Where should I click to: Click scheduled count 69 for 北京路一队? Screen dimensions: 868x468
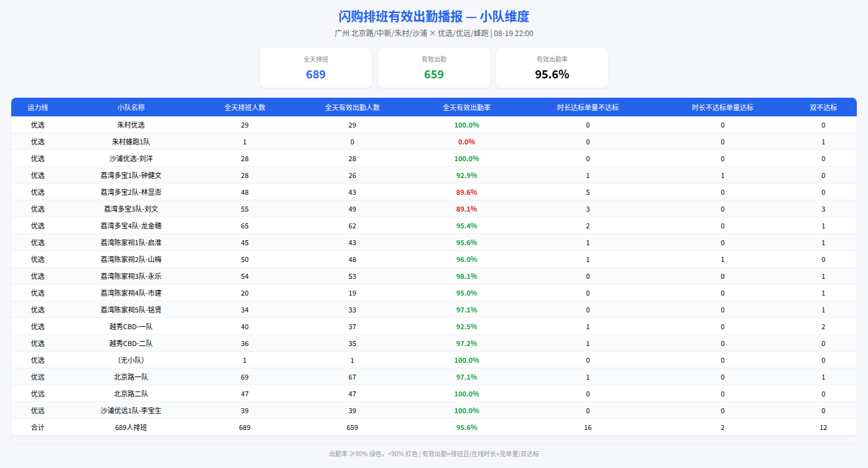coord(245,377)
